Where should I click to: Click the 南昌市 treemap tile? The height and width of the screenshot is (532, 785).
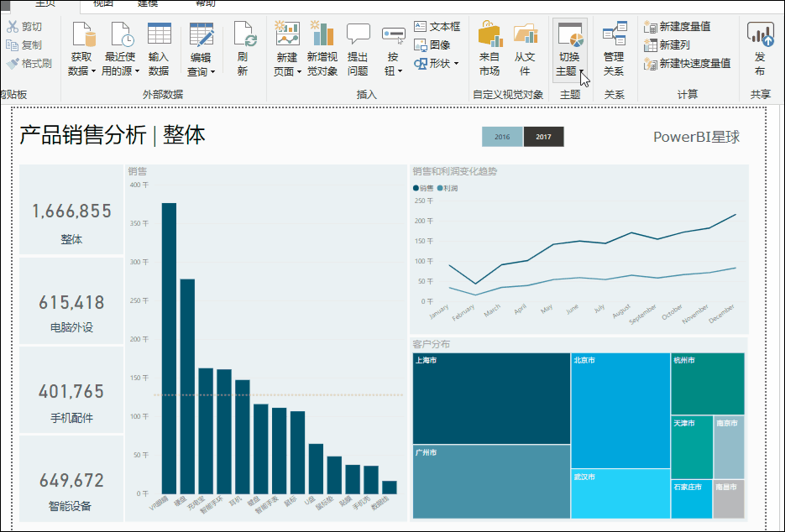(729, 499)
